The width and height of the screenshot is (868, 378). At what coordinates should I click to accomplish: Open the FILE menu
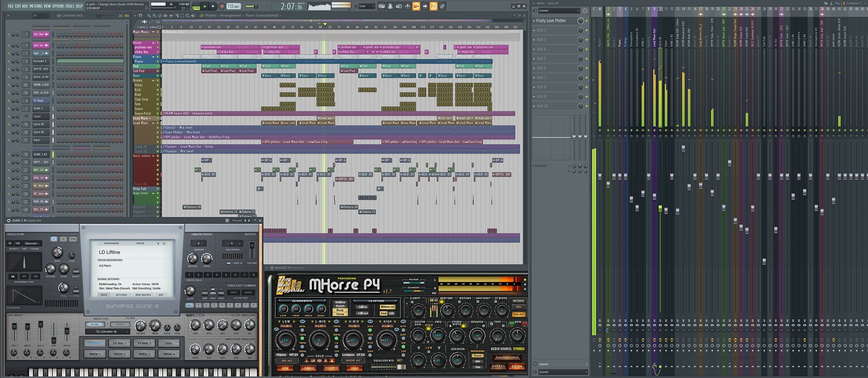point(11,6)
